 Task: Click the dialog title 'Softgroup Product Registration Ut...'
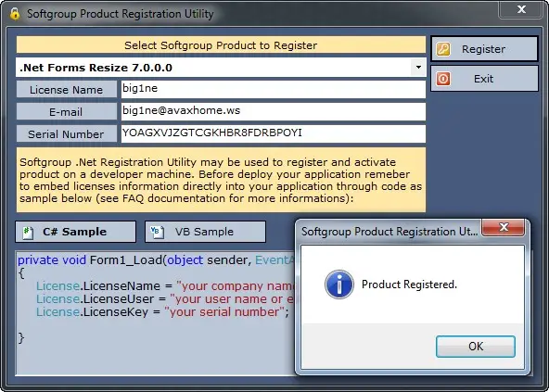[389, 232]
